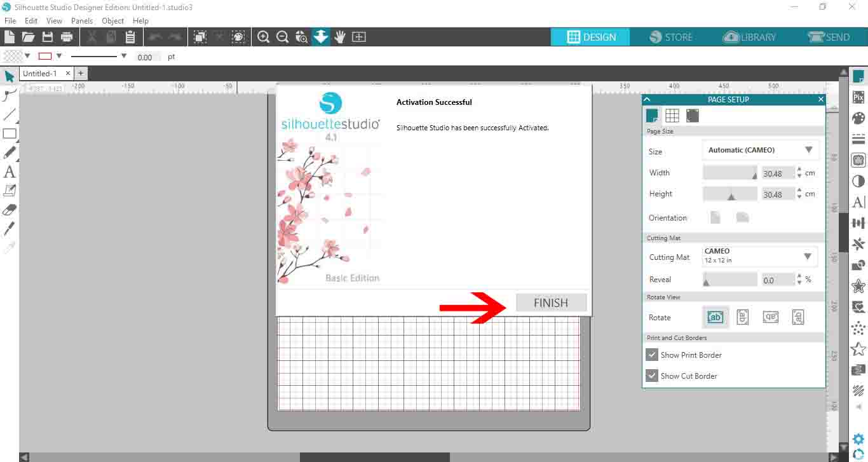Expand the line color dropdown arrow
The image size is (868, 462).
pos(59,56)
